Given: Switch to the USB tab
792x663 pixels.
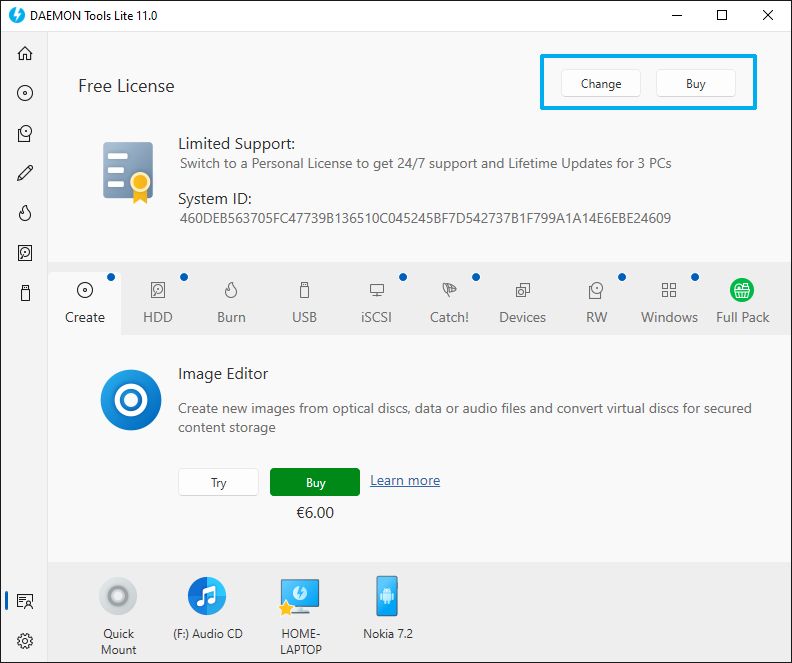Looking at the screenshot, I should pos(304,303).
